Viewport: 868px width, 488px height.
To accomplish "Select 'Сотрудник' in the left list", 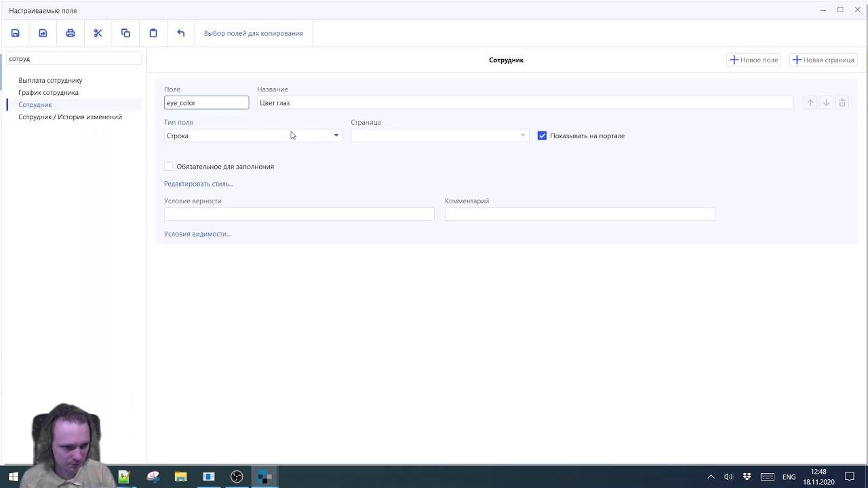I will point(35,104).
